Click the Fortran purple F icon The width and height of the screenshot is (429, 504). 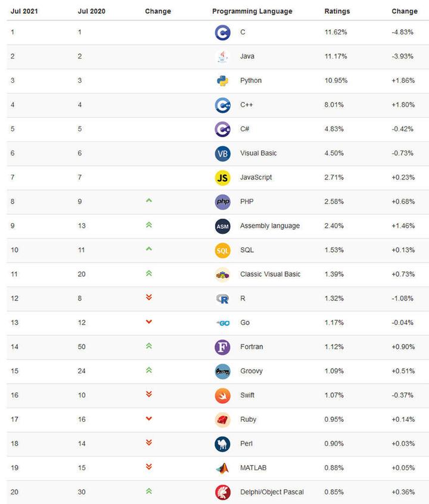click(222, 347)
